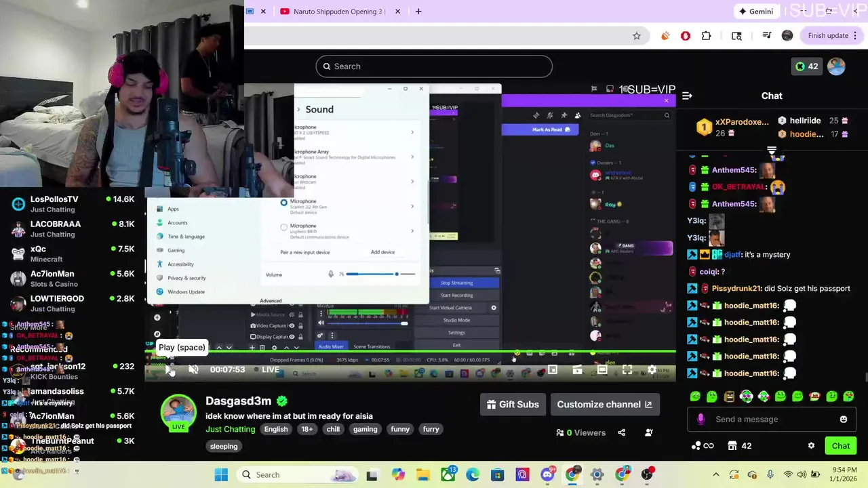
Task: Open LOWTIERGOD channel in the sidebar
Action: click(73, 303)
